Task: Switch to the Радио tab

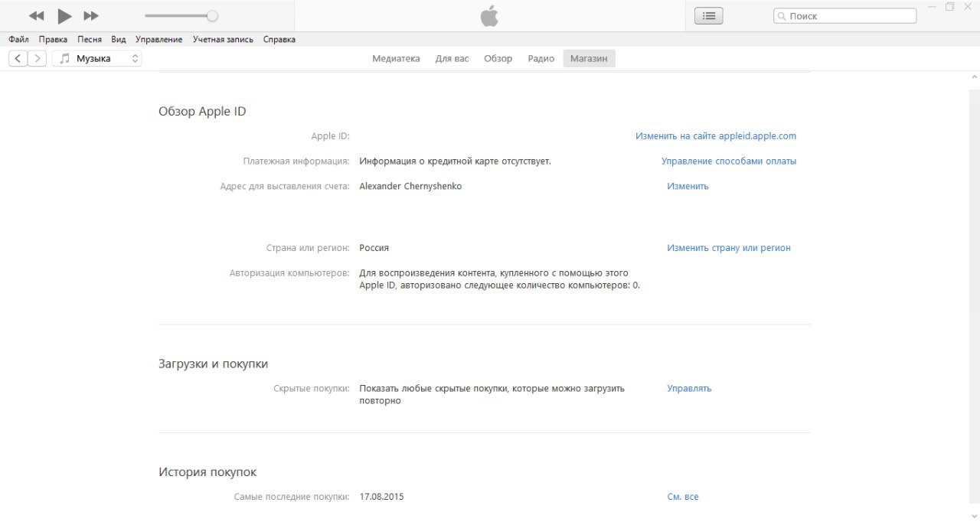Action: [541, 58]
